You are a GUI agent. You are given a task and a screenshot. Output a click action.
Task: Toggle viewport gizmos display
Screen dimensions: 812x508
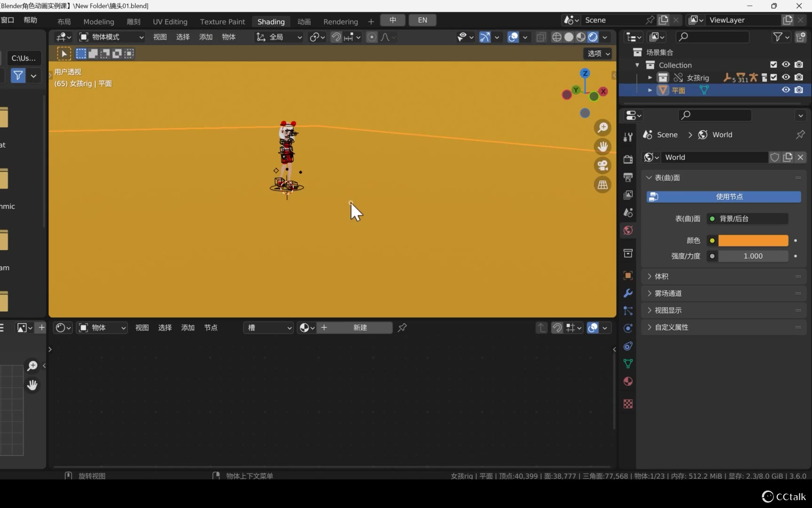click(x=485, y=37)
